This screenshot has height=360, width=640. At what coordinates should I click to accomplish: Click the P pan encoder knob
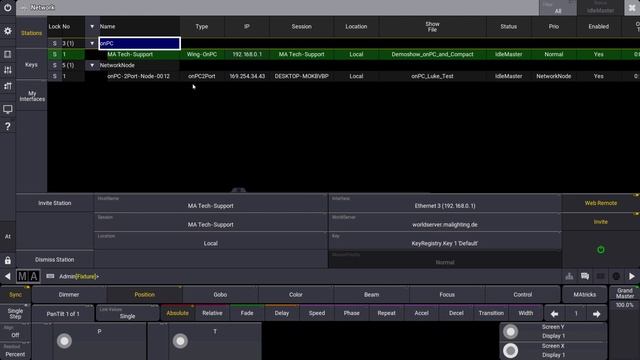click(64, 341)
